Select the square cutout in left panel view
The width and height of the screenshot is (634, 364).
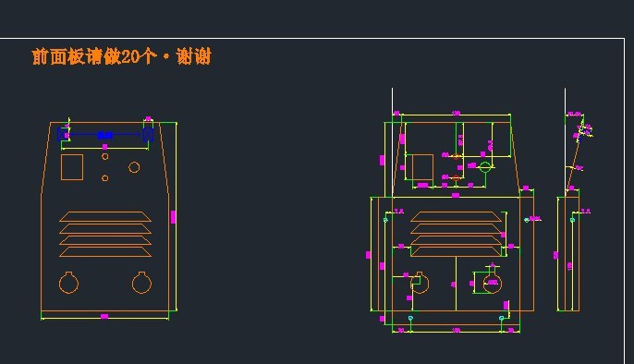[72, 167]
